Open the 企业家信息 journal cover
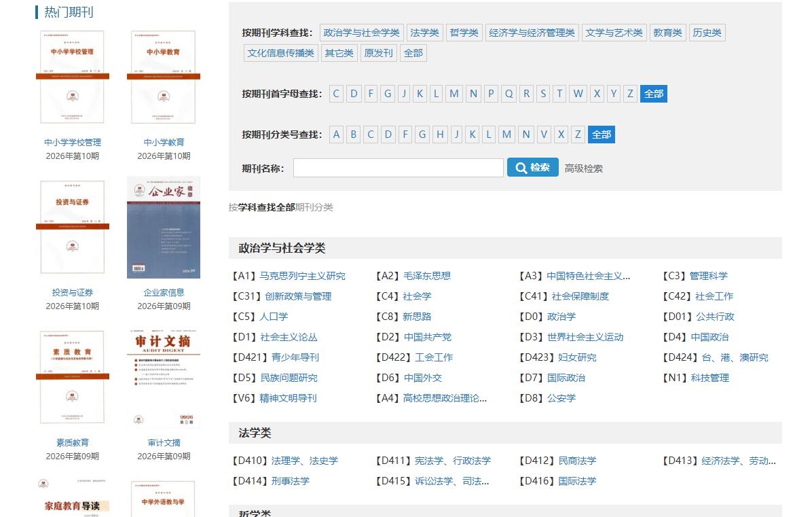This screenshot has width=812, height=517. (164, 227)
